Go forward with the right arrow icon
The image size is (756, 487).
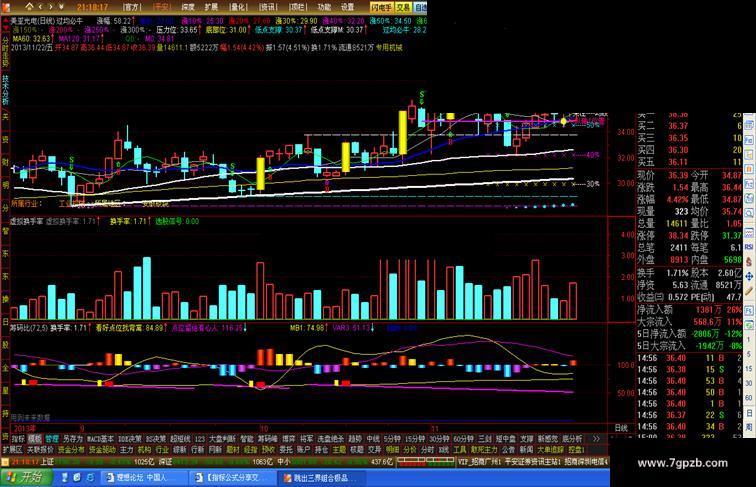[x=51, y=7]
